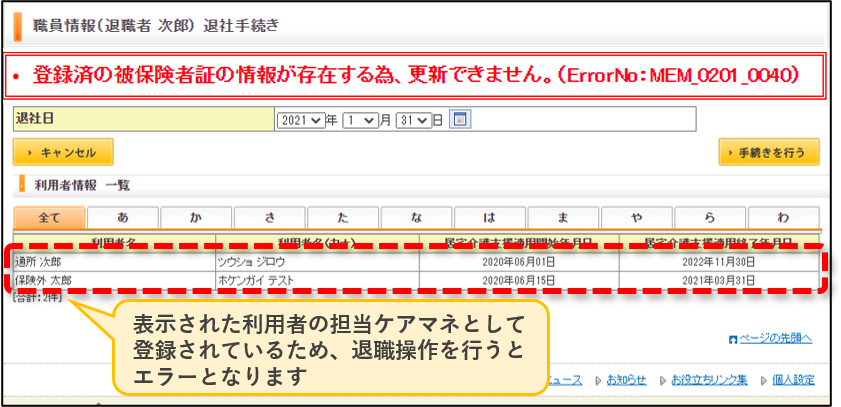Viewport: 841px width, 407px height.
Task: Switch to the あ tab
Action: point(123,218)
